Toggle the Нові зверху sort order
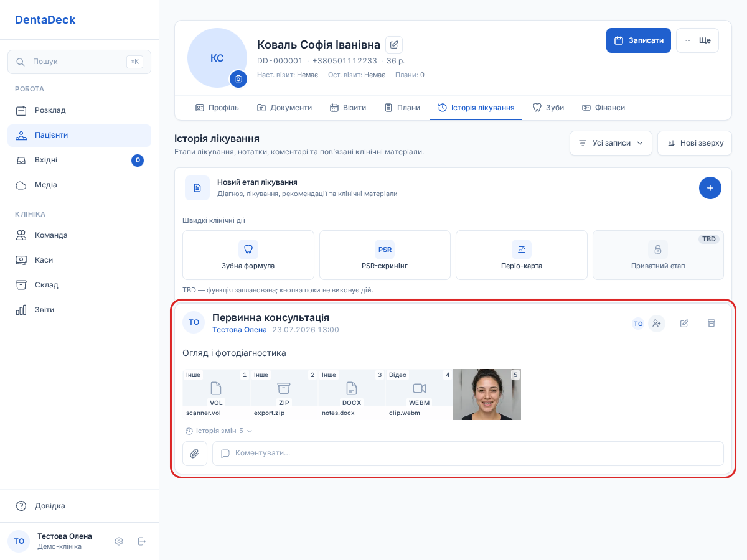 click(x=695, y=143)
